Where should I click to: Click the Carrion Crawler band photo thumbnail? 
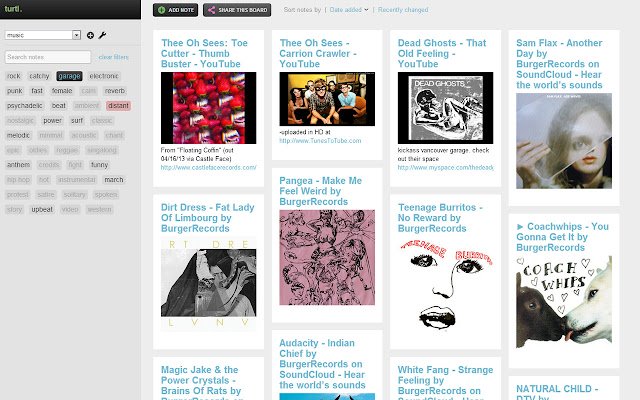tap(327, 99)
